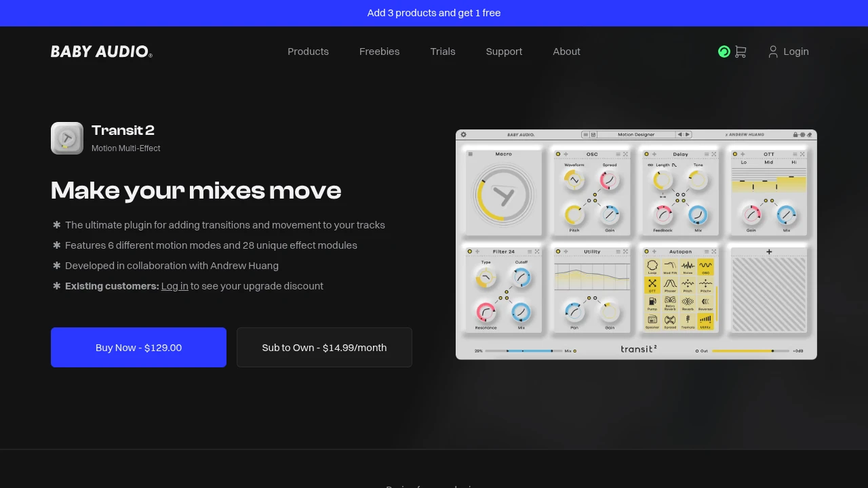Open the About nav item
This screenshot has height=488, width=868.
566,52
